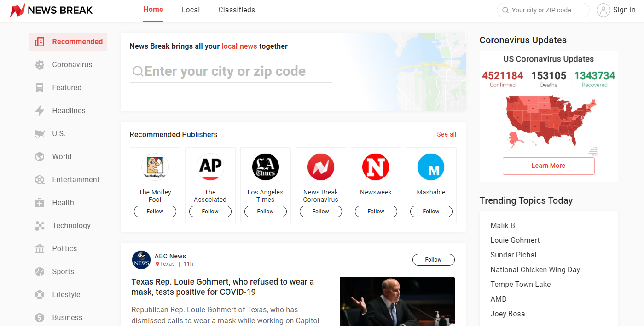Click the Business dollar icon in sidebar
This screenshot has width=644, height=326.
pos(40,318)
